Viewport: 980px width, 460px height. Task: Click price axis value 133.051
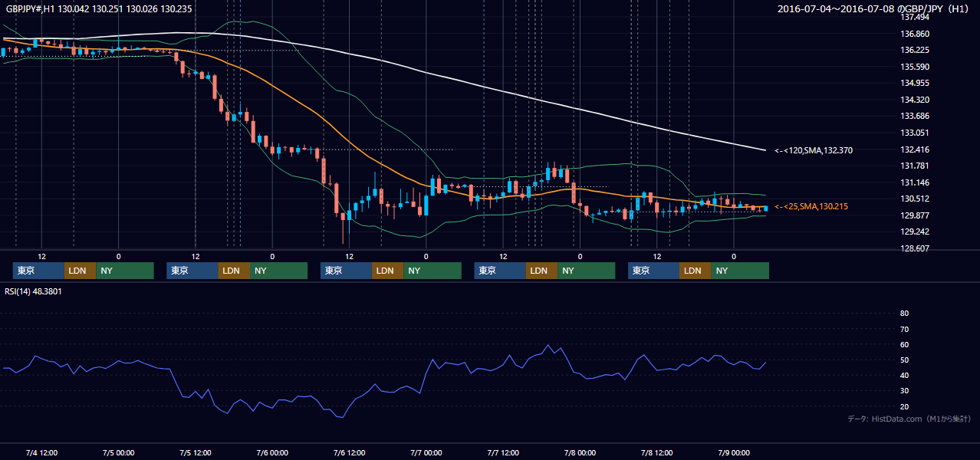point(915,133)
